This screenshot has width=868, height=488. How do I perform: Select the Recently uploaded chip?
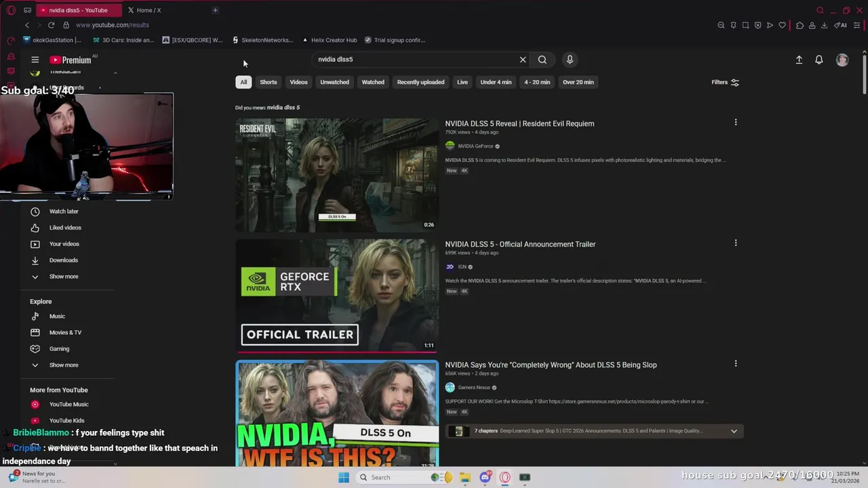pyautogui.click(x=420, y=82)
